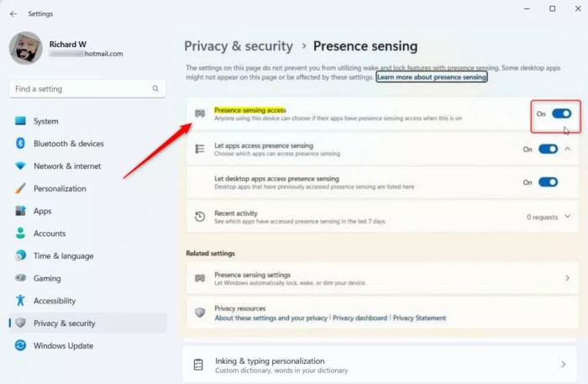Expand the Recent activity requests row

[x=568, y=217]
